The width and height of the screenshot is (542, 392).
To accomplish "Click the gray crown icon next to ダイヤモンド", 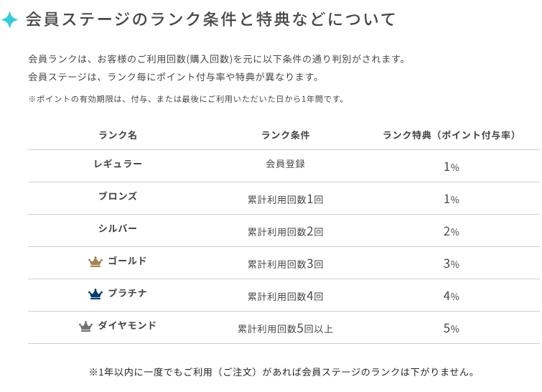I will pos(86,327).
